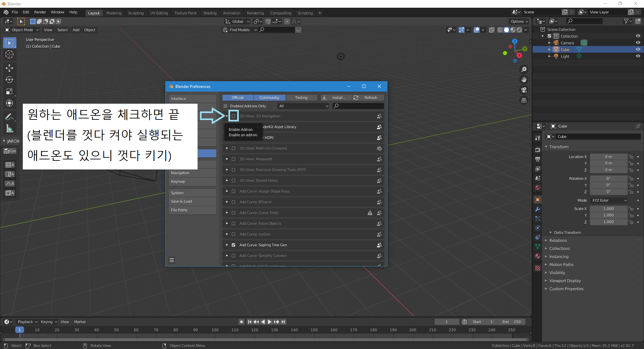Click Location X value field

click(x=608, y=157)
